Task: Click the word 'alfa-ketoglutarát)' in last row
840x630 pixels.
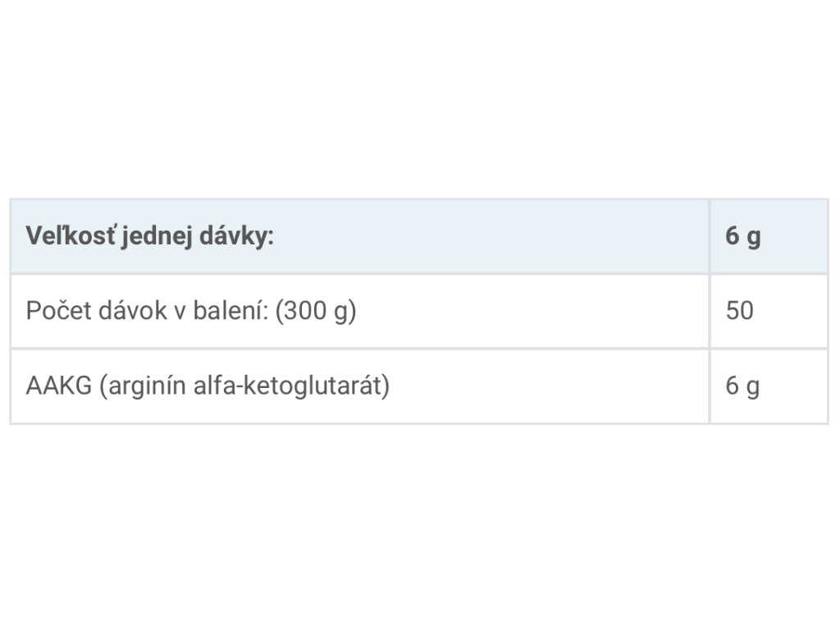Action: click(x=290, y=386)
